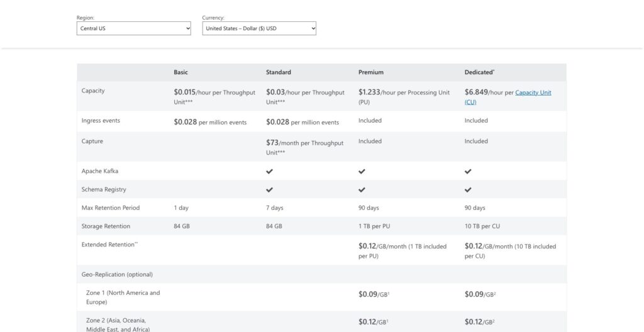This screenshot has width=644, height=332.
Task: Click Premium Included in Ingress events row
Action: coord(370,121)
